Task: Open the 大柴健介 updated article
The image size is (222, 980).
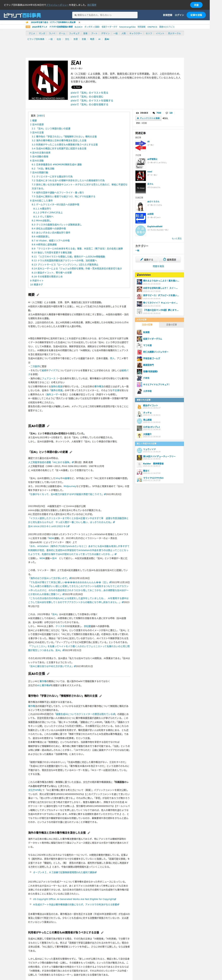Action: coord(147,434)
